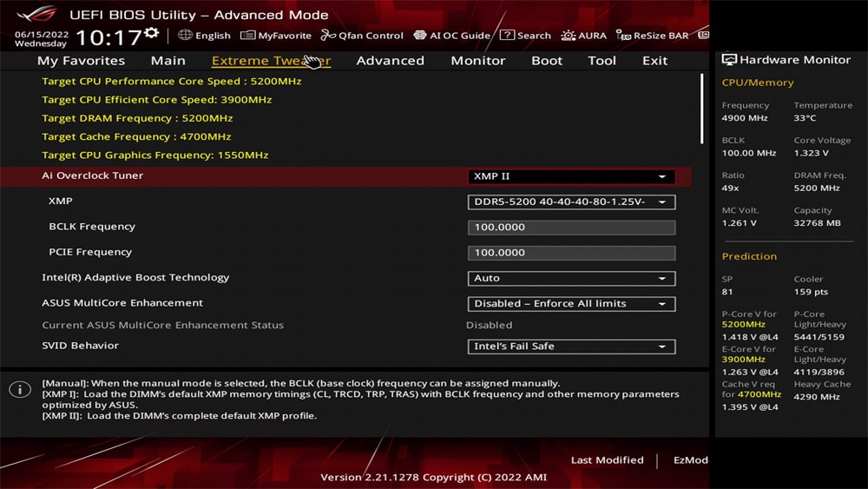Image resolution: width=868 pixels, height=489 pixels.
Task: Expand the XMP DDR5-5200 profile dropdown
Action: [571, 202]
